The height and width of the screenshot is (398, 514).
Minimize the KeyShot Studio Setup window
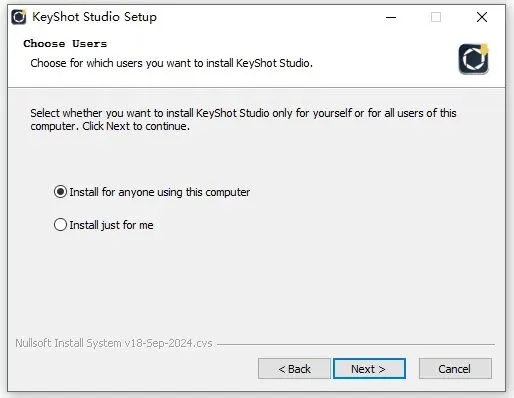point(391,17)
